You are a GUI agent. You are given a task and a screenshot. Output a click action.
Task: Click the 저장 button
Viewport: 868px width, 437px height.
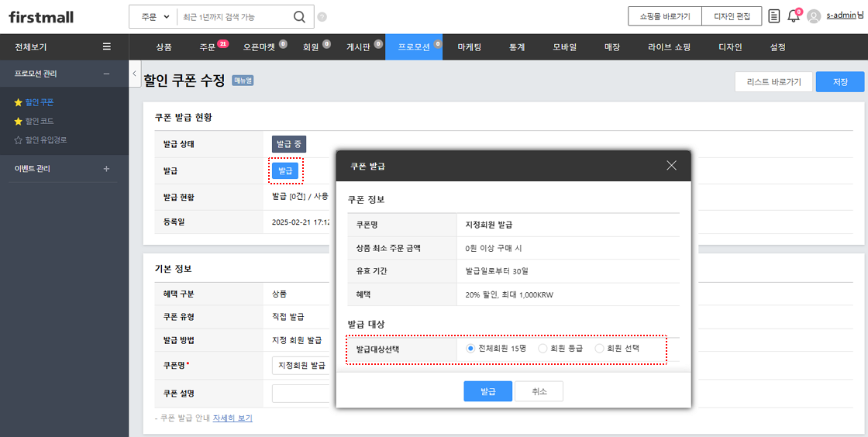pyautogui.click(x=840, y=82)
